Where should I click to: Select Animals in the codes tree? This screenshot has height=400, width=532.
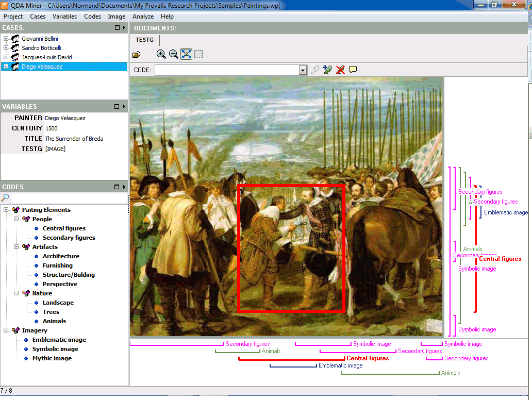pyautogui.click(x=54, y=321)
